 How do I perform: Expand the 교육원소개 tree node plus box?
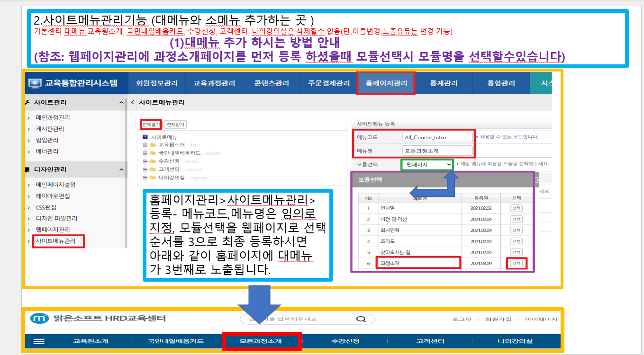(x=145, y=145)
